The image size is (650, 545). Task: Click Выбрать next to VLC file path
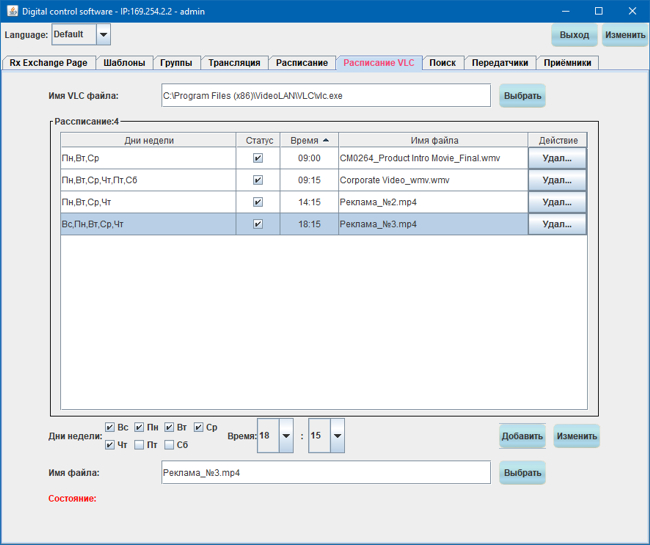coord(523,96)
